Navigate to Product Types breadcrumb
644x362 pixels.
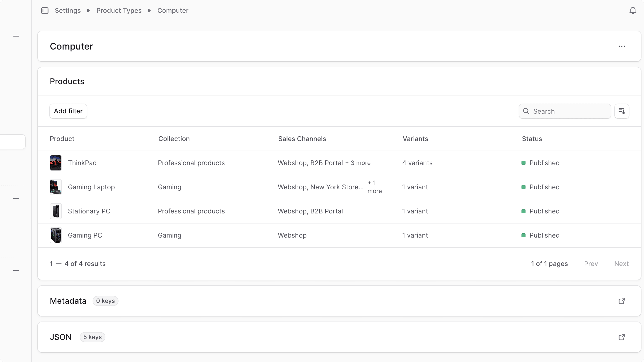(119, 11)
